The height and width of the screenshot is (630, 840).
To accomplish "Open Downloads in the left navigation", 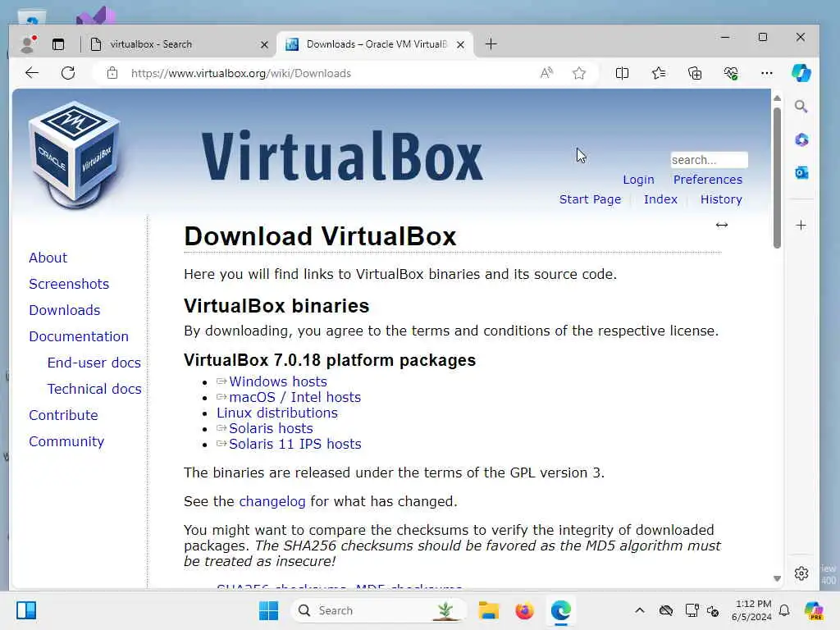I will 64,310.
